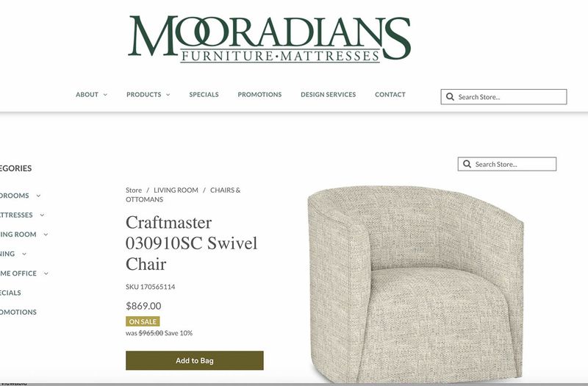Image resolution: width=588 pixels, height=386 pixels.
Task: Expand the About menu chevron
Action: [x=105, y=95]
